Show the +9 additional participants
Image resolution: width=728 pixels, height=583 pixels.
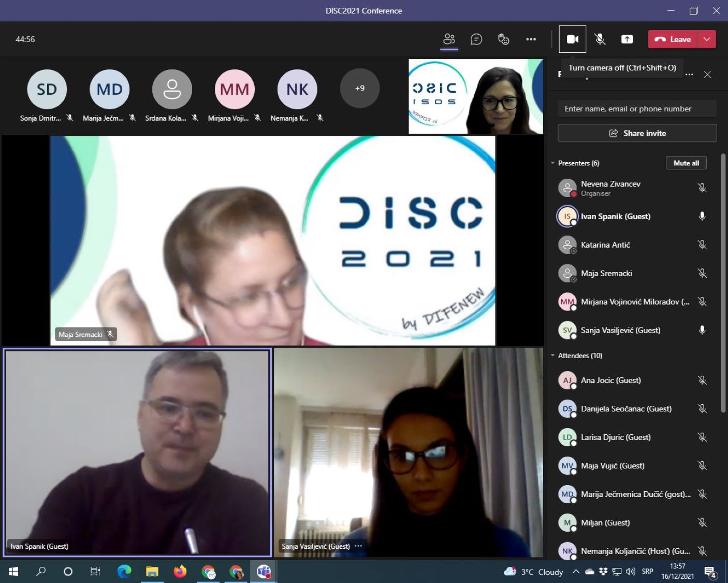point(359,89)
